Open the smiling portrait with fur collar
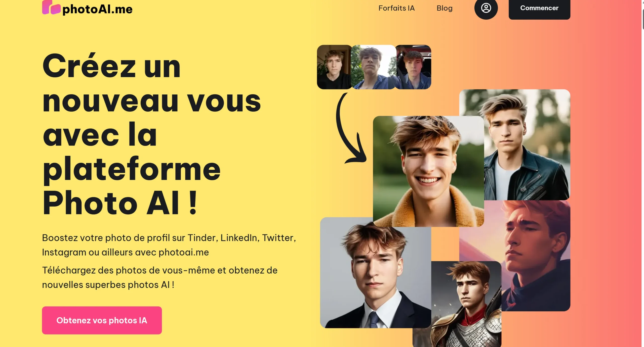The width and height of the screenshot is (644, 347). click(x=428, y=171)
